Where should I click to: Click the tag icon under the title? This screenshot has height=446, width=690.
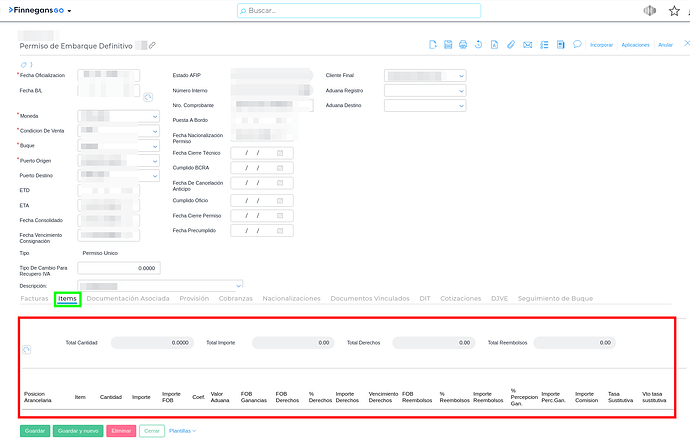pos(23,64)
